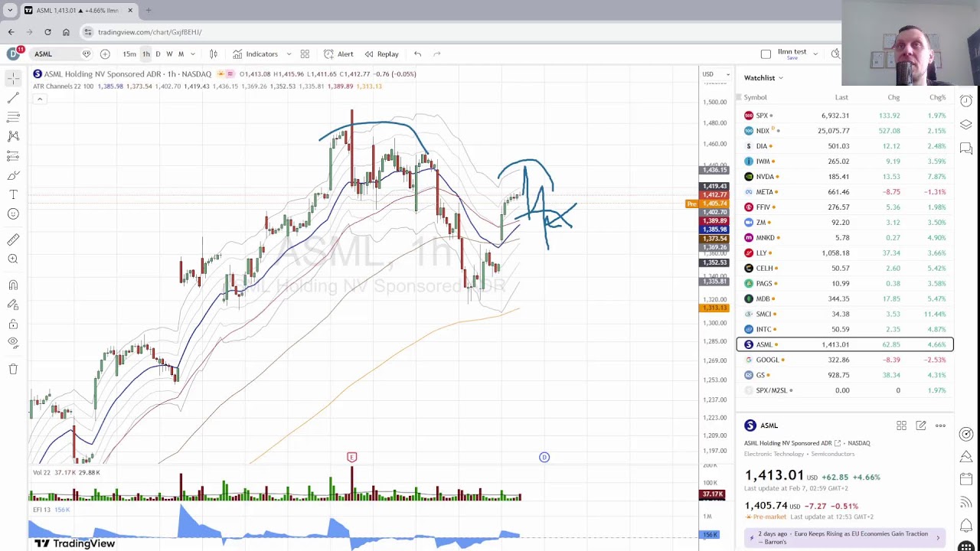Screen dimensions: 980x551
Task: Undo the last chart action
Action: (417, 54)
